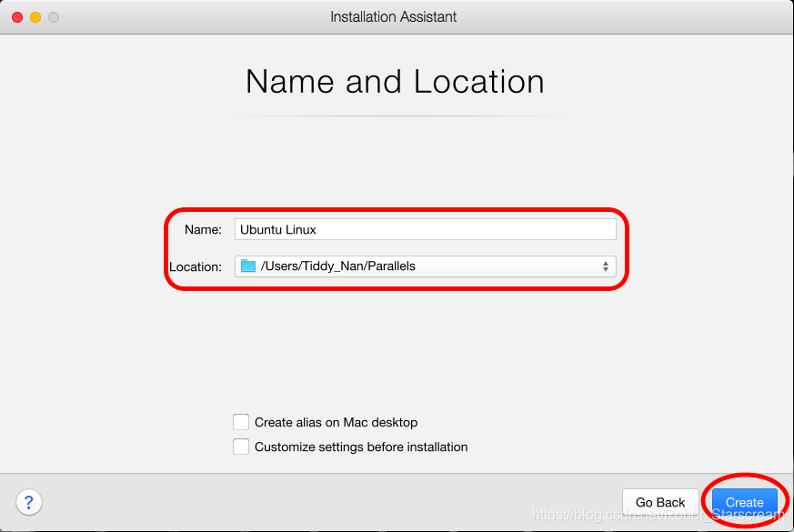Click into the Name field containing Ubuntu Linux
The width and height of the screenshot is (794, 532).
click(426, 229)
